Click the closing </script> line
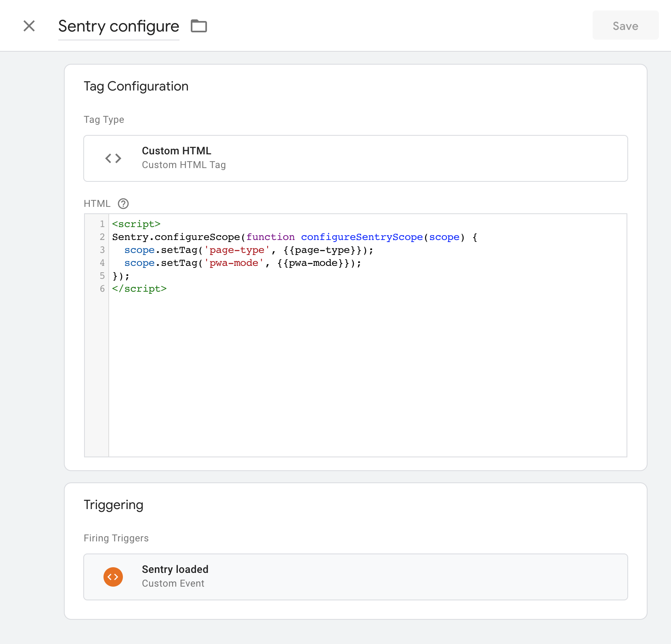 tap(139, 288)
